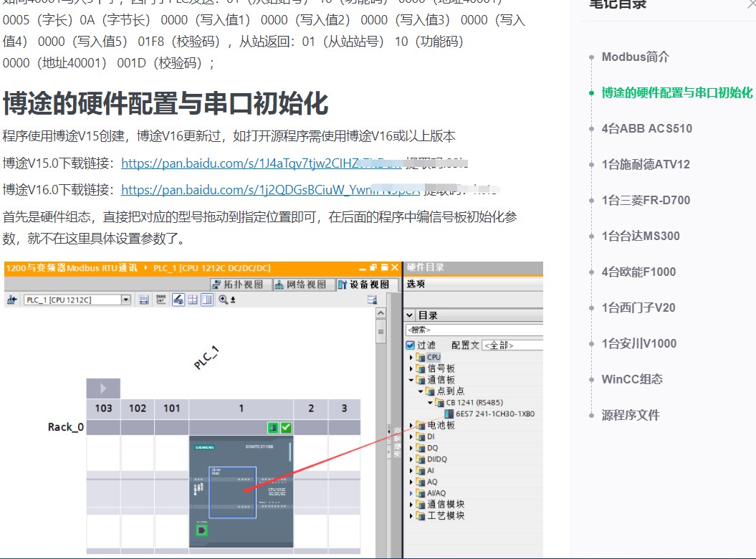The height and width of the screenshot is (559, 756).
Task: Expand the 信号板 catalog folder
Action: coord(411,369)
